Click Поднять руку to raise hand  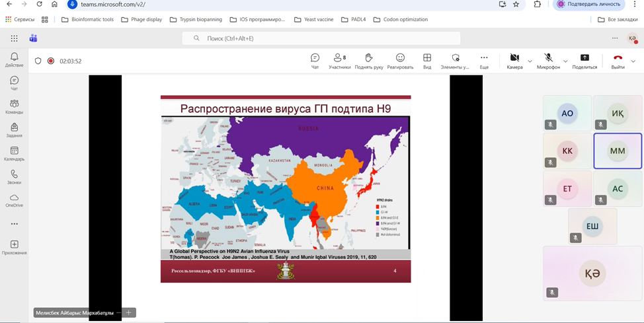click(x=368, y=61)
